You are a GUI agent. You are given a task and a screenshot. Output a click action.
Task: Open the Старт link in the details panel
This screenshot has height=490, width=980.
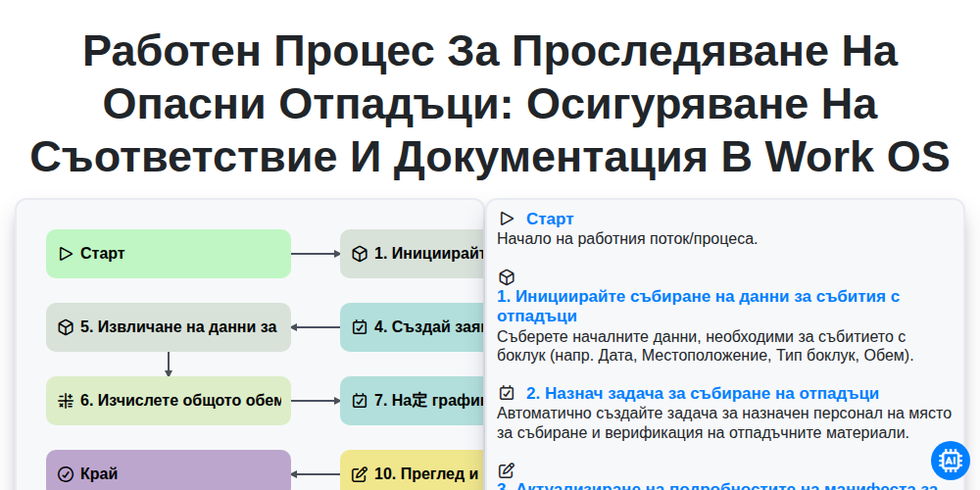(x=550, y=219)
